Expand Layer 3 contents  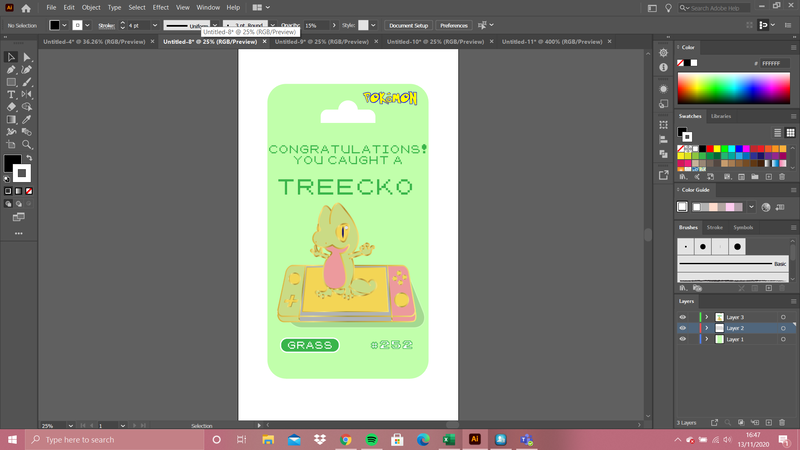(x=707, y=317)
